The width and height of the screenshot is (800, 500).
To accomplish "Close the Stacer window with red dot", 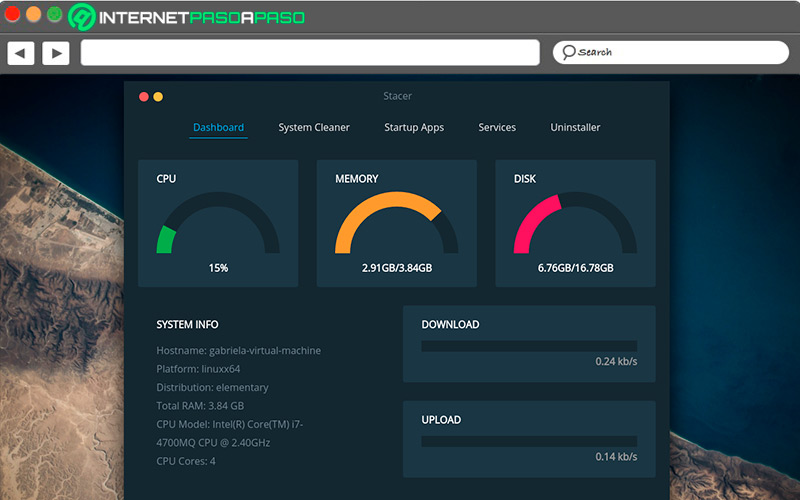I will pyautogui.click(x=144, y=96).
